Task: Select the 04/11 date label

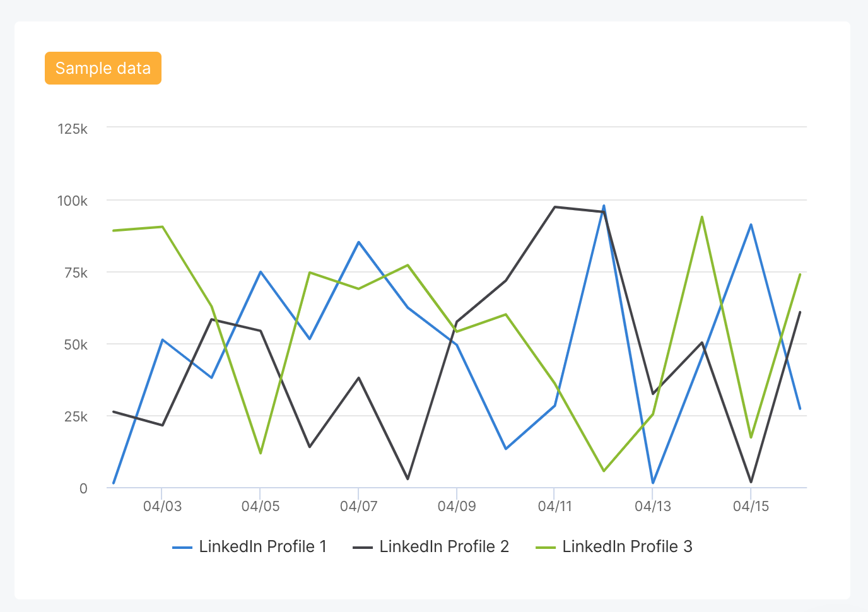Action: coord(556,506)
